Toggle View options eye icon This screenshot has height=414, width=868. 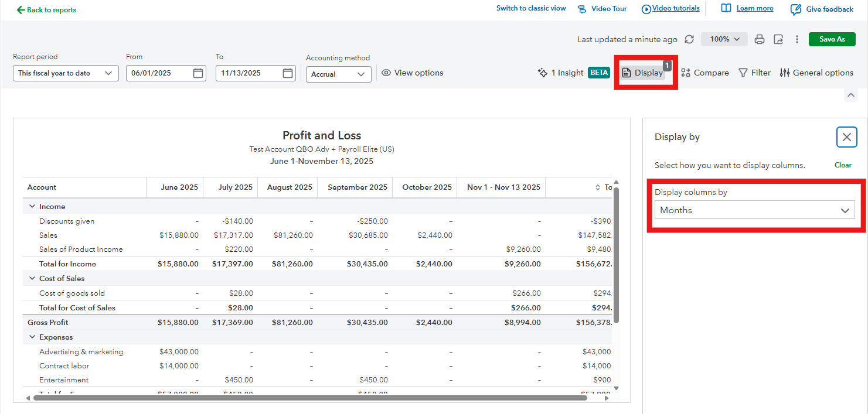(386, 73)
